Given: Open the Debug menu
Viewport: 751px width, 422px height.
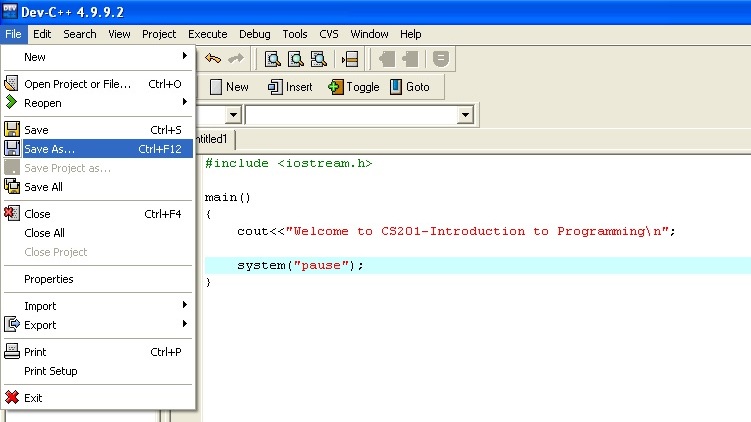Looking at the screenshot, I should [254, 34].
